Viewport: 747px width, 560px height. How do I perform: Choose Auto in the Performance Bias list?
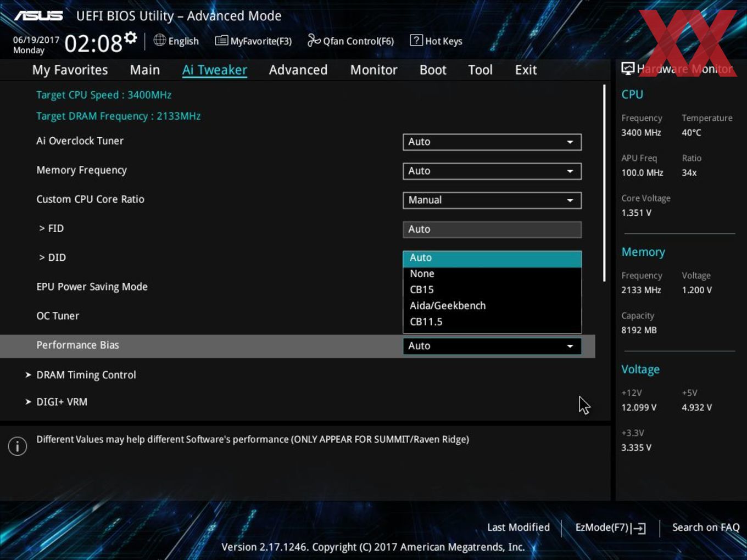[x=492, y=258]
